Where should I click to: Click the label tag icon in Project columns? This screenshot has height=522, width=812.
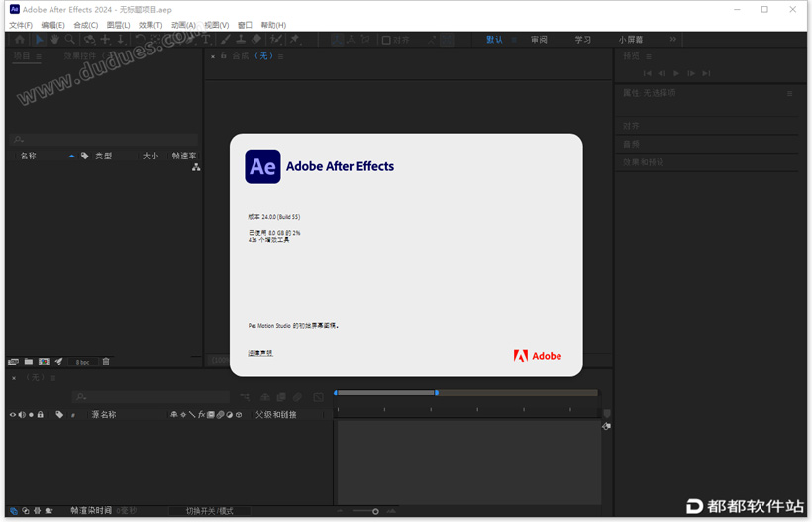click(85, 156)
